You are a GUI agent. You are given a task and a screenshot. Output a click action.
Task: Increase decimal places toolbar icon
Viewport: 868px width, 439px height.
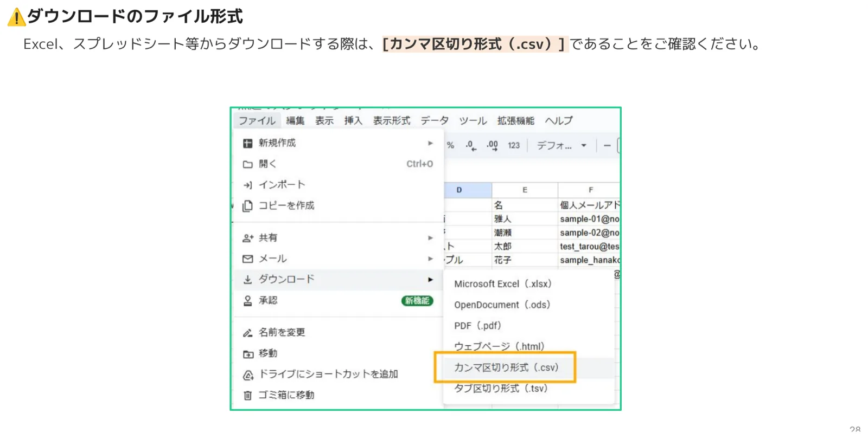coord(492,145)
